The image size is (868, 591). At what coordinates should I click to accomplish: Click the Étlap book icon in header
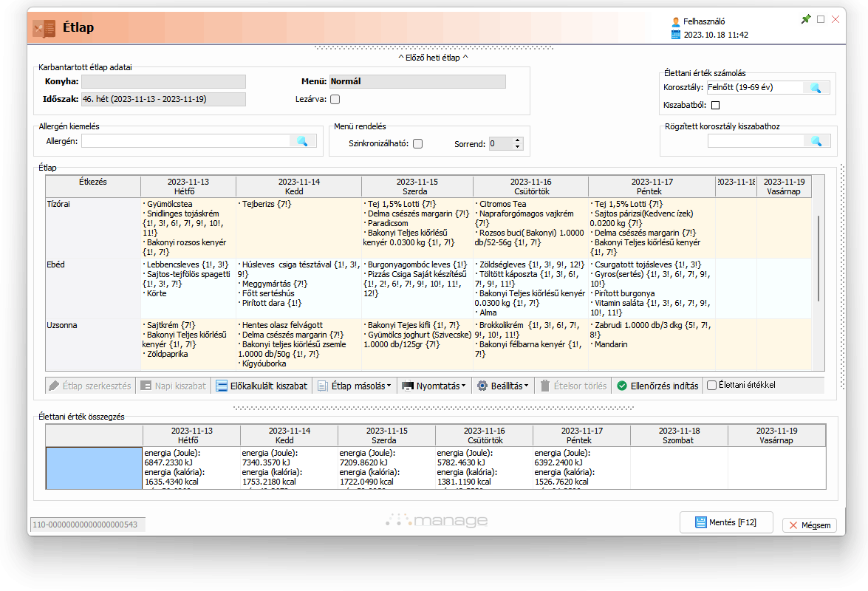pos(44,29)
